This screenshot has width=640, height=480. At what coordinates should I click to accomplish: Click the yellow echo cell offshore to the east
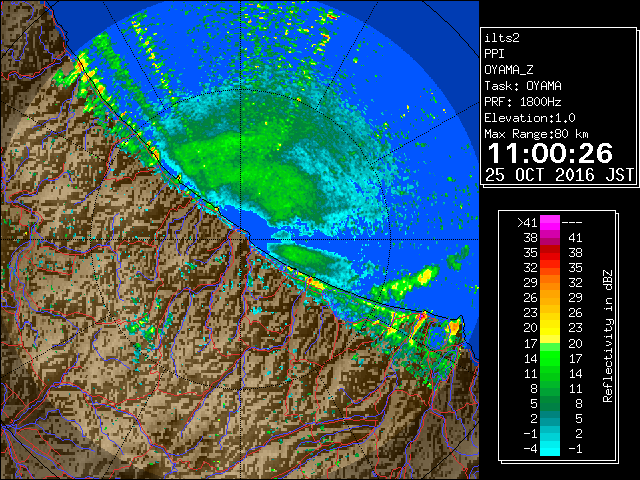coord(424,276)
